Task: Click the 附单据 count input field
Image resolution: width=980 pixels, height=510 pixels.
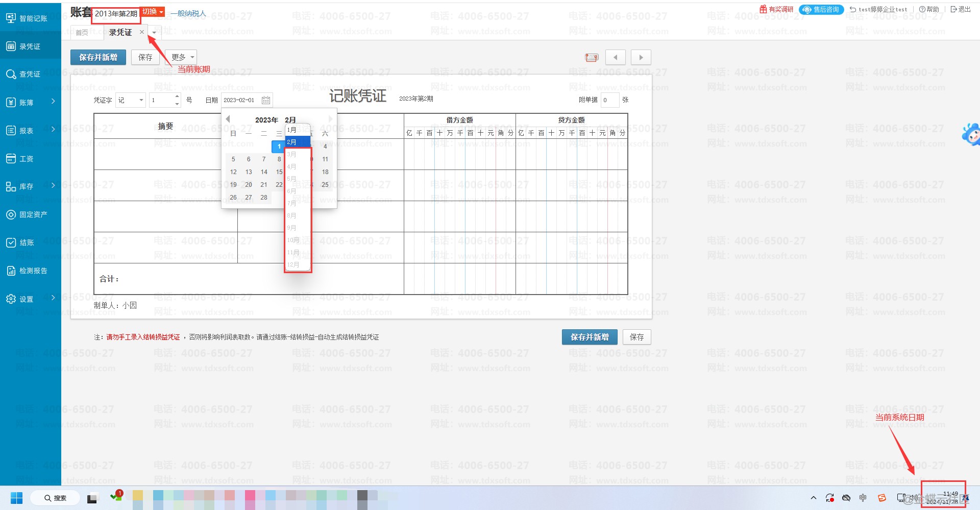Action: click(609, 100)
